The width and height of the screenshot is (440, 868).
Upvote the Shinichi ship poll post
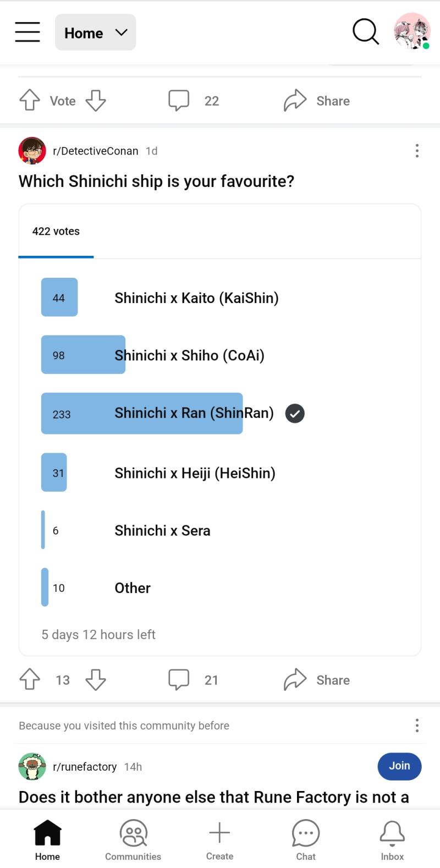(30, 679)
